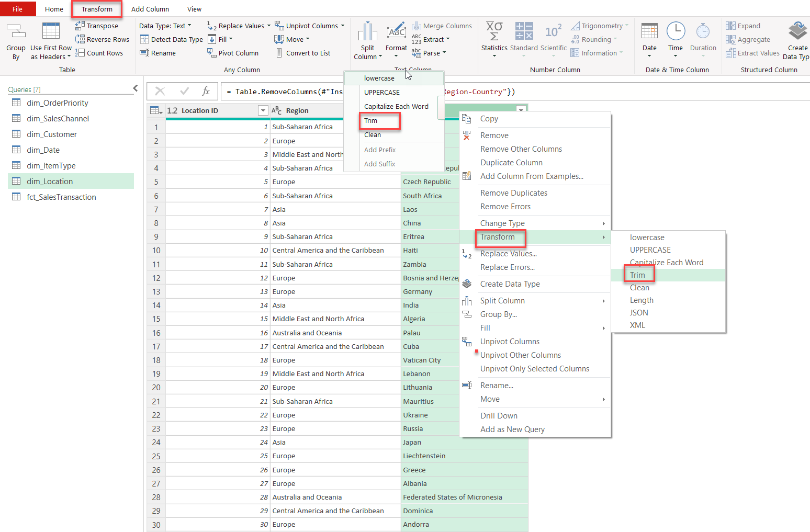
Task: Click the Standard number operations icon
Action: (x=524, y=31)
